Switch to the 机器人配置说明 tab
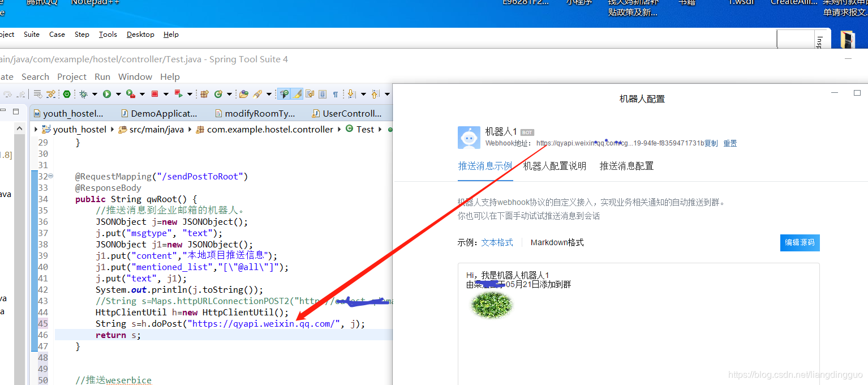Viewport: 868px width, 385px height. (x=554, y=165)
